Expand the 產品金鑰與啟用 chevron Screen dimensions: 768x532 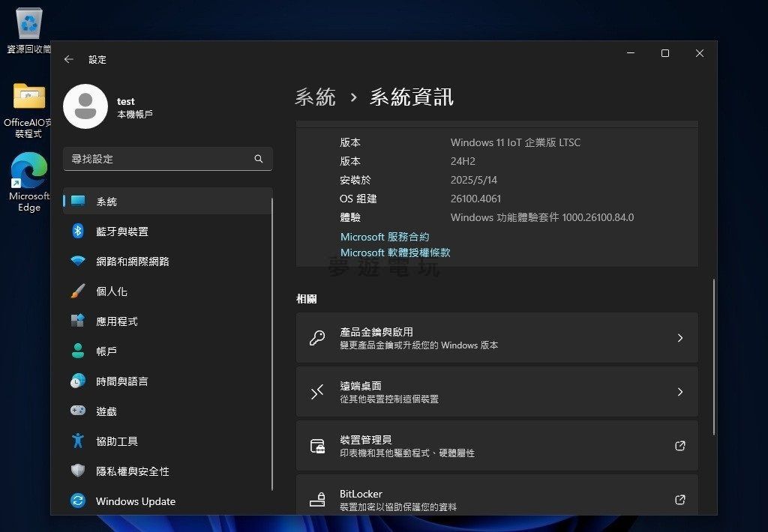[679, 338]
